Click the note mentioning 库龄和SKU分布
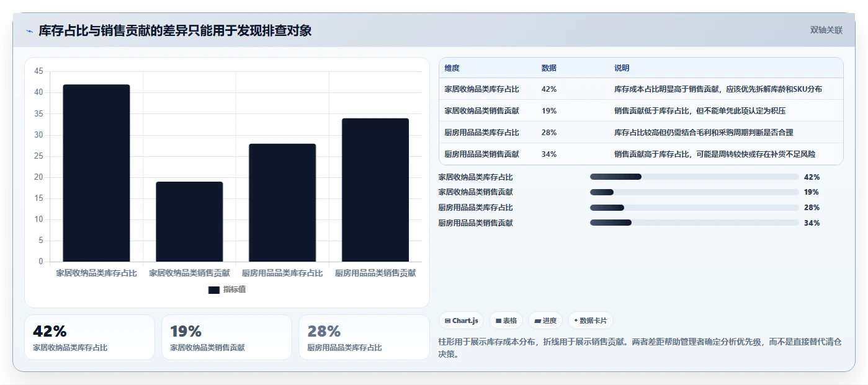868x385 pixels. tap(718, 89)
